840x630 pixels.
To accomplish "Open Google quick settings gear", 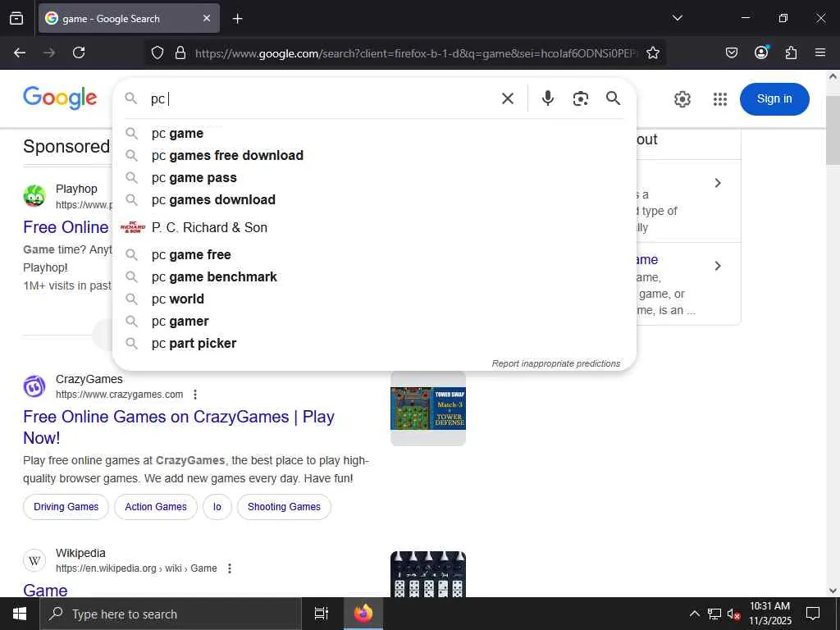I will pyautogui.click(x=682, y=99).
